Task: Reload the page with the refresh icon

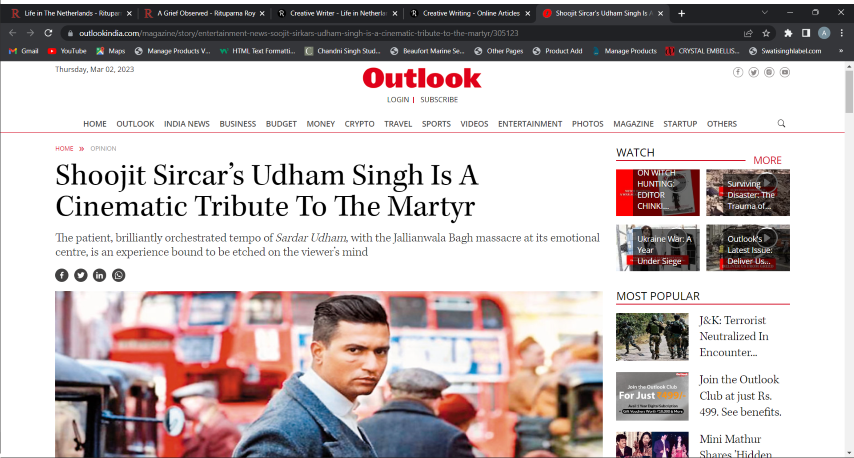Action: pos(48,33)
